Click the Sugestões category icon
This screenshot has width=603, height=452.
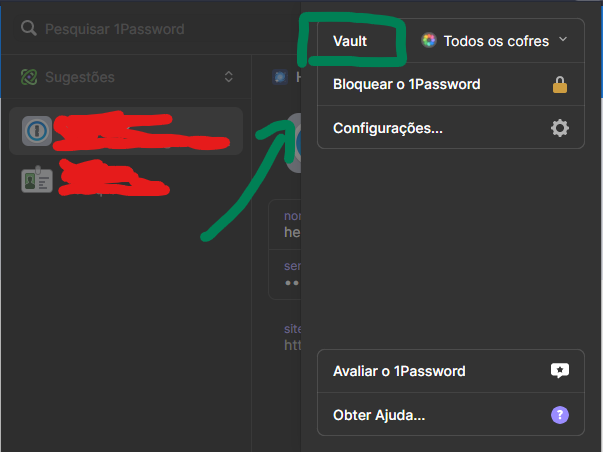(x=29, y=77)
